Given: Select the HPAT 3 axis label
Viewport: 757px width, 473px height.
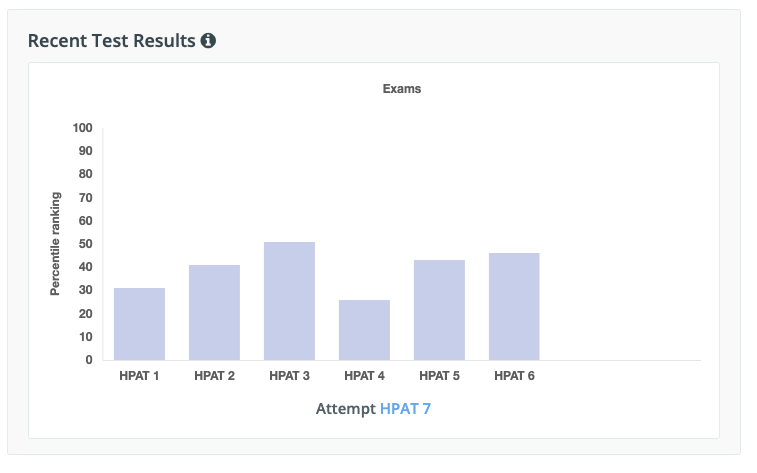Looking at the screenshot, I should click(x=289, y=376).
